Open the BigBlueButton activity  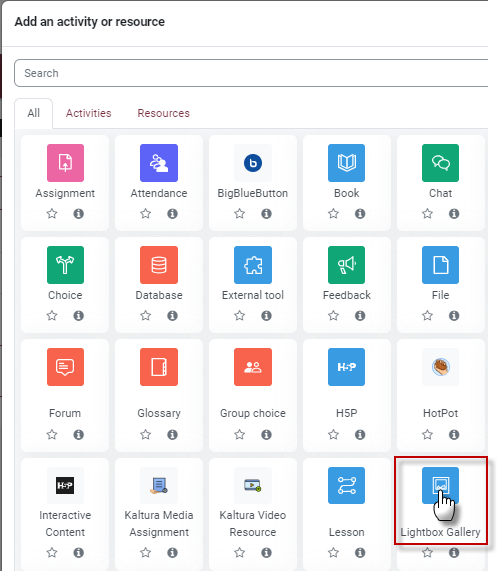point(253,163)
